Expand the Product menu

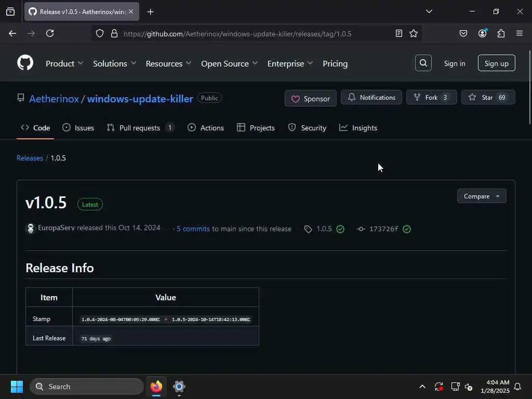point(64,63)
